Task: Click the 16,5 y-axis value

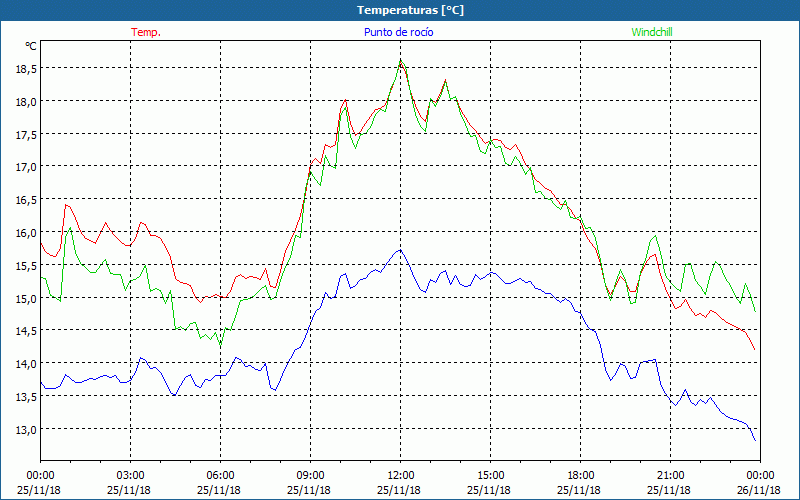Action: point(26,199)
